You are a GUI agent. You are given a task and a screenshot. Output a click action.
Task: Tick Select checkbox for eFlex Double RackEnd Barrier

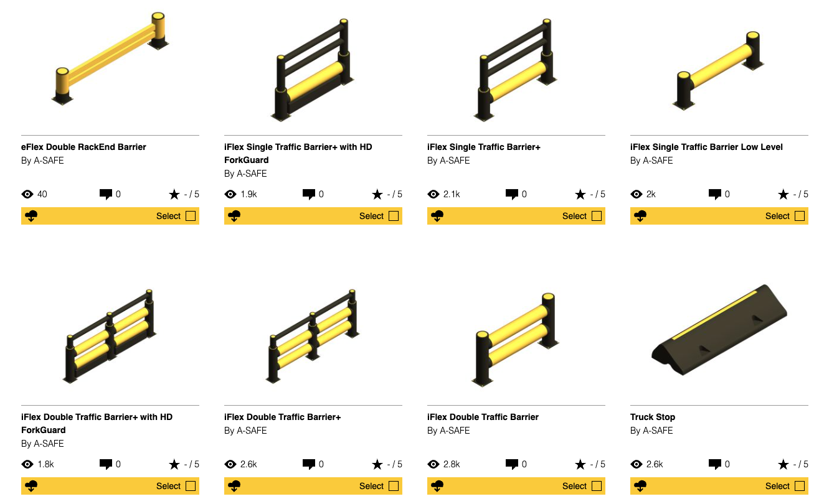191,217
